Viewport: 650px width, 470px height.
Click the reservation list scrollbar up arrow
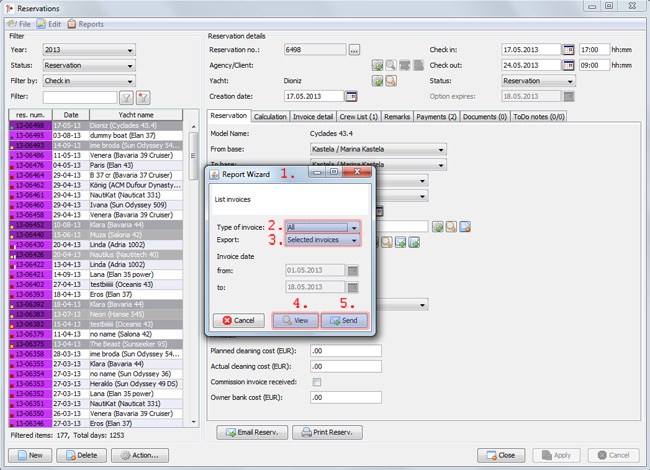(194, 126)
